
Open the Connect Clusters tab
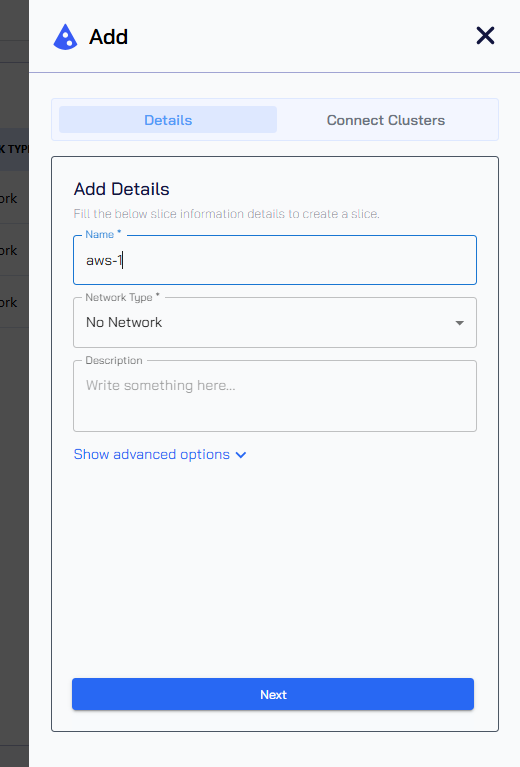(x=385, y=120)
